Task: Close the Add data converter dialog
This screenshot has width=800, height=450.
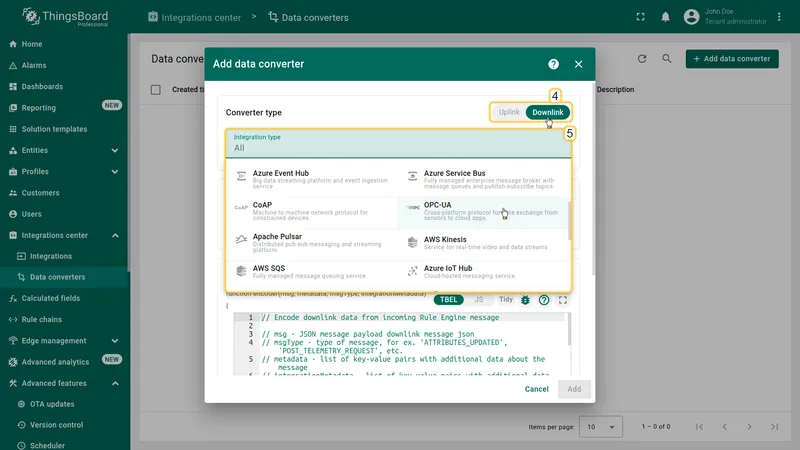Action: pyautogui.click(x=579, y=64)
